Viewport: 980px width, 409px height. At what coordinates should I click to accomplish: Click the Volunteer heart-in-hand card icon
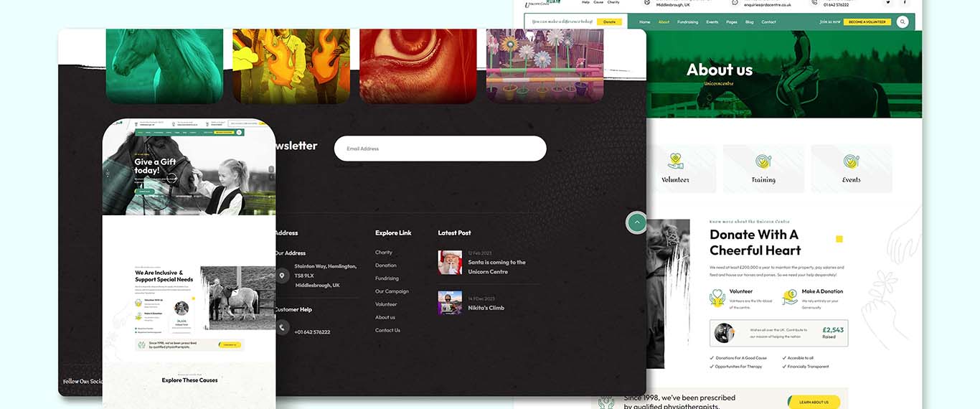tap(675, 161)
